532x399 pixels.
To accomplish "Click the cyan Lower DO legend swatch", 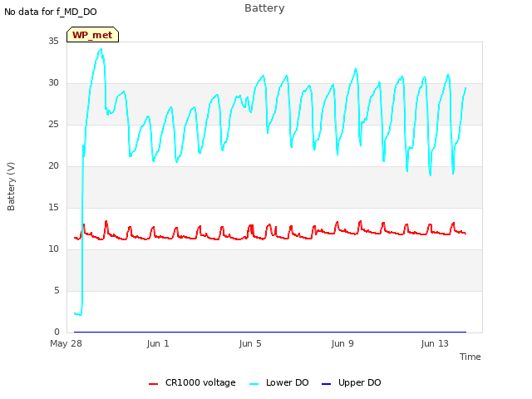I will coord(254,384).
